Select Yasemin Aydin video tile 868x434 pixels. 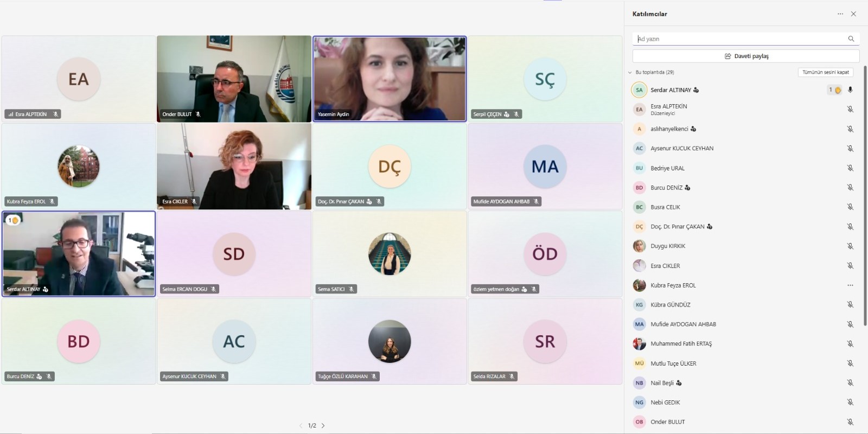tap(390, 79)
